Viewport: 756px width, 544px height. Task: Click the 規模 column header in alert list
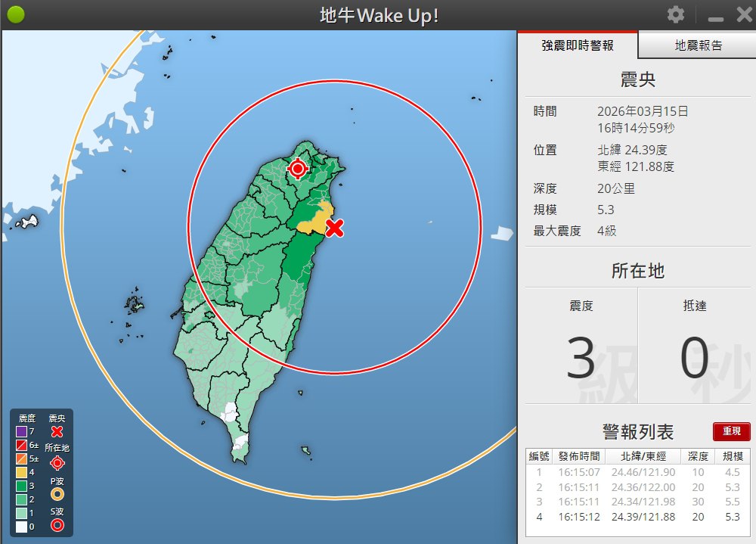pyautogui.click(x=733, y=456)
